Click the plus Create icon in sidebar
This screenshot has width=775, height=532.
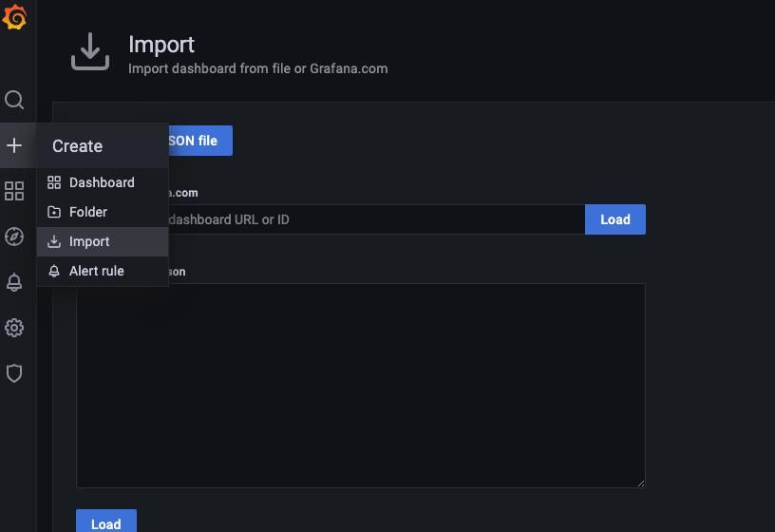[x=14, y=145]
